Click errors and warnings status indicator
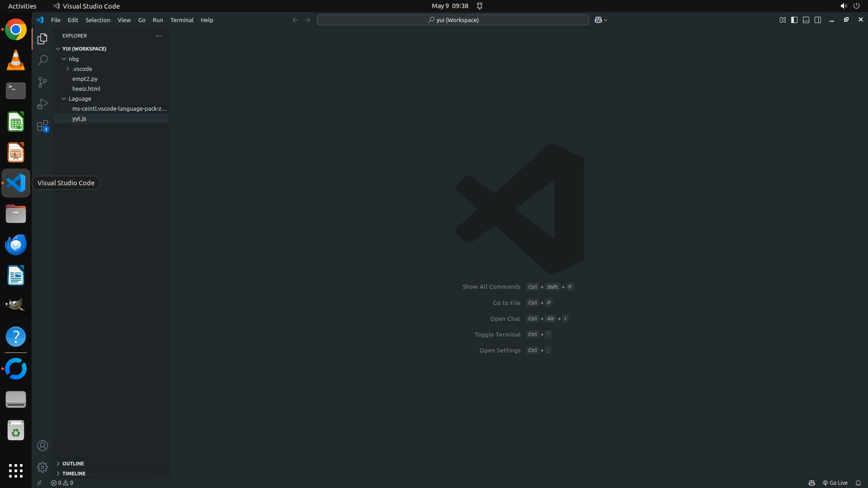The width and height of the screenshot is (868, 488). [x=62, y=483]
